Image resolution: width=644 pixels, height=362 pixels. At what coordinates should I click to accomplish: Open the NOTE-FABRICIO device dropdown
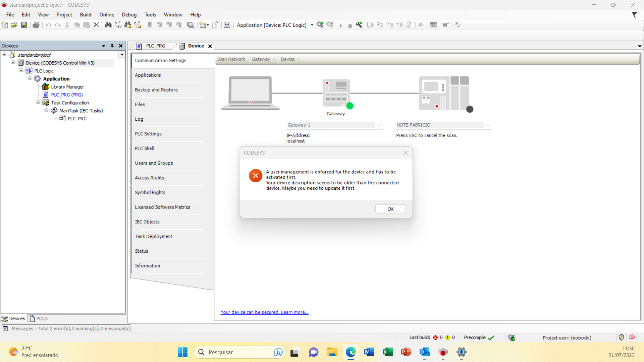point(488,125)
